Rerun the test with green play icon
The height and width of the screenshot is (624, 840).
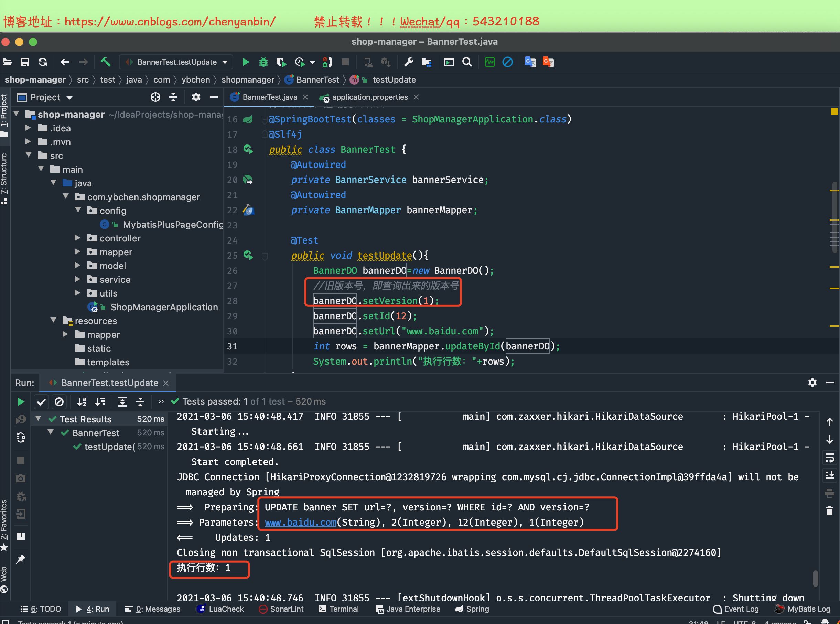pos(21,402)
